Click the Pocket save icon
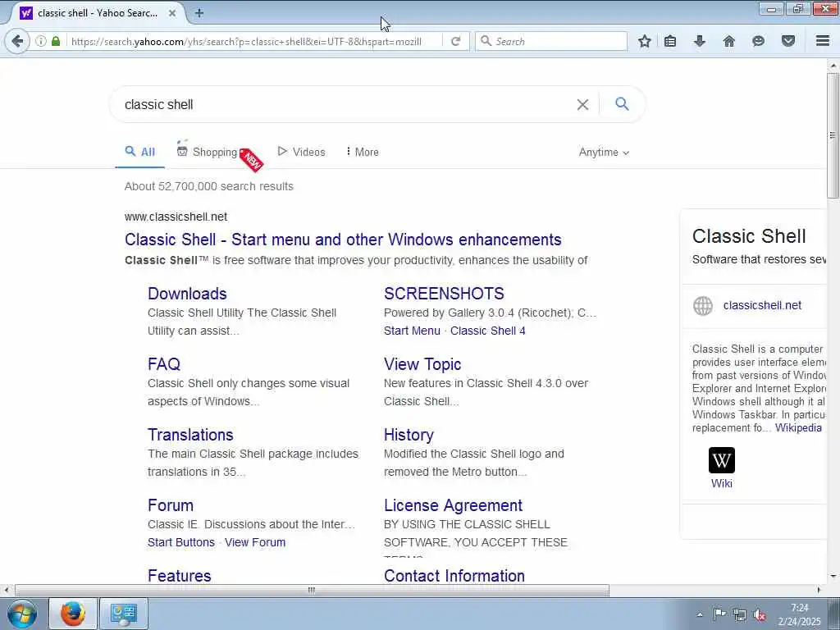This screenshot has width=840, height=630. coord(788,41)
